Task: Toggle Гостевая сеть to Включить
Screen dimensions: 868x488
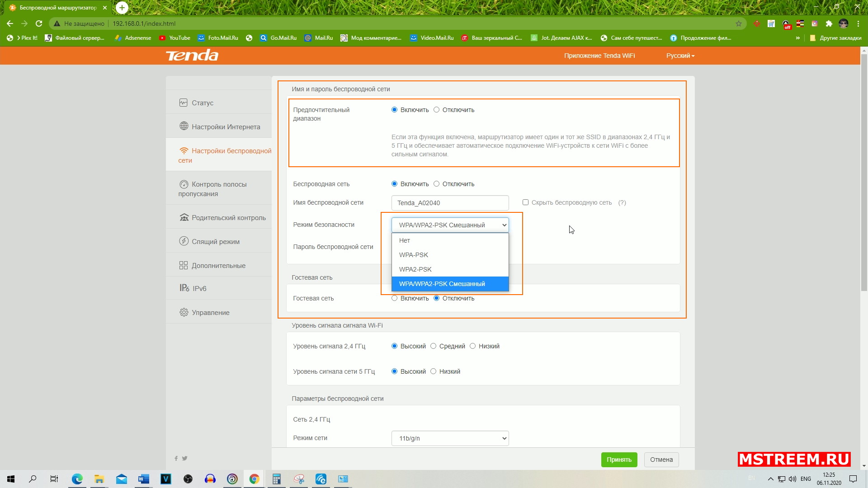Action: pos(395,298)
